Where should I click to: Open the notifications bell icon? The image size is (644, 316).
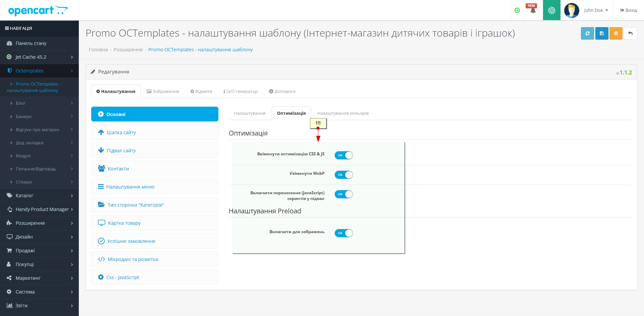pyautogui.click(x=533, y=10)
